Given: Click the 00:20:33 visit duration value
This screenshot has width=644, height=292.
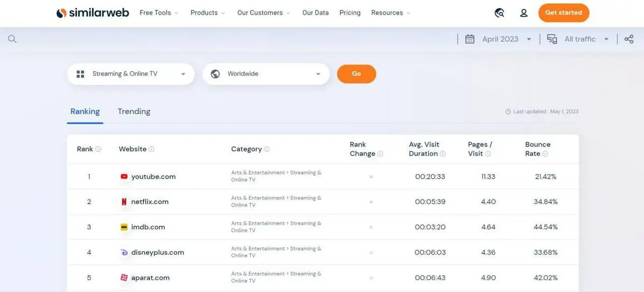Looking at the screenshot, I should point(430,177).
